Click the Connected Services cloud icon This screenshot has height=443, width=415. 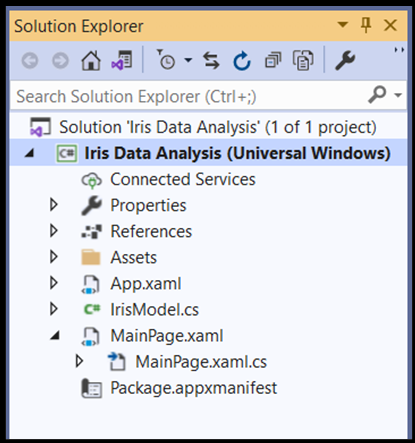[x=92, y=180]
